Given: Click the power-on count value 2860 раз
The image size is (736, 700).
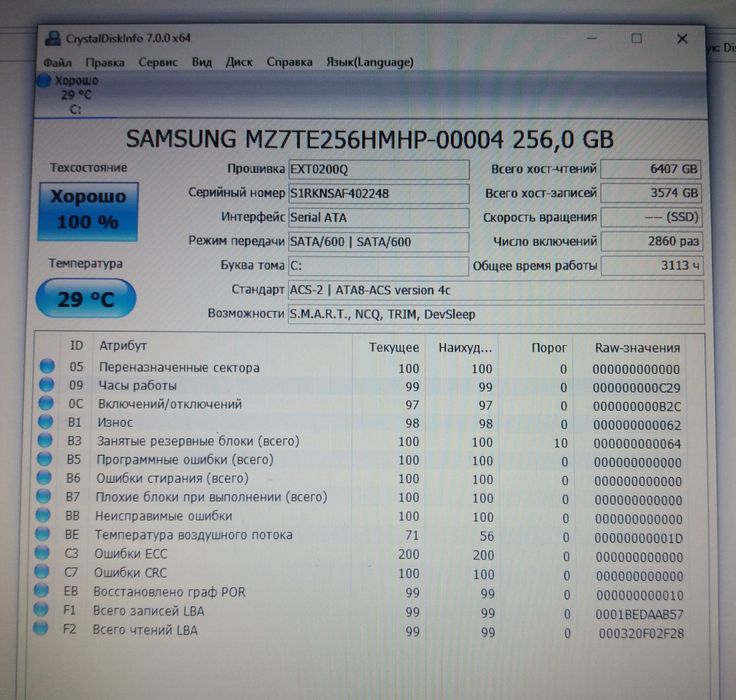Looking at the screenshot, I should 652,241.
